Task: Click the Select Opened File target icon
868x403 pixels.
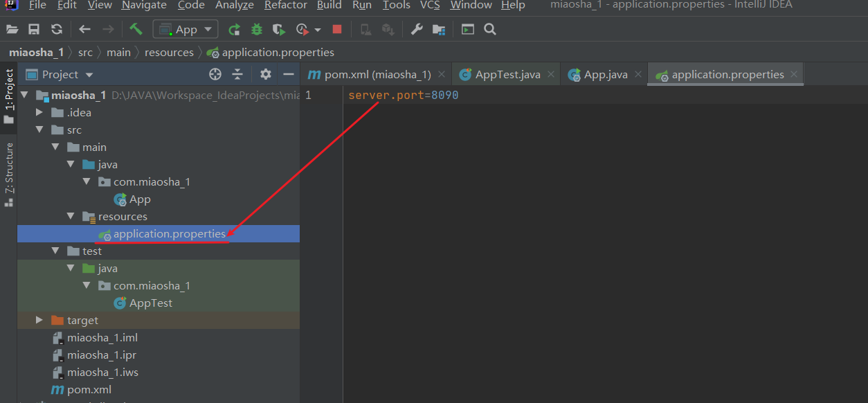Action: point(215,74)
